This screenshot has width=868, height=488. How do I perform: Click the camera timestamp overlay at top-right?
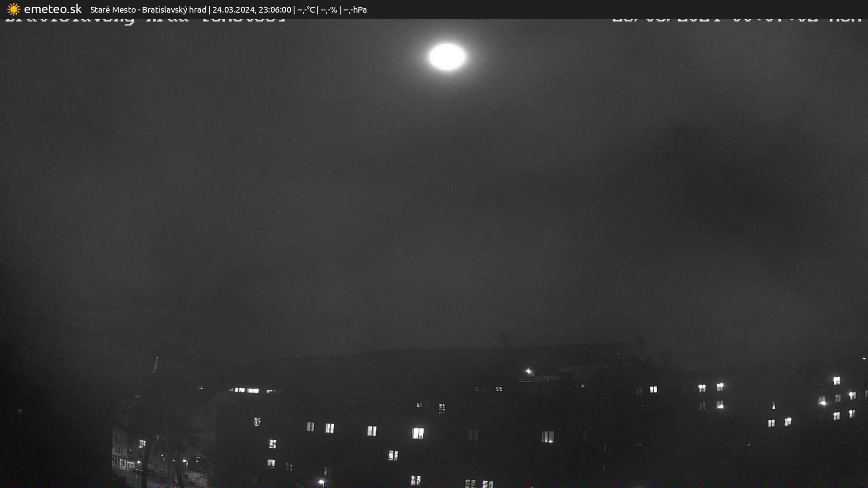(737, 20)
